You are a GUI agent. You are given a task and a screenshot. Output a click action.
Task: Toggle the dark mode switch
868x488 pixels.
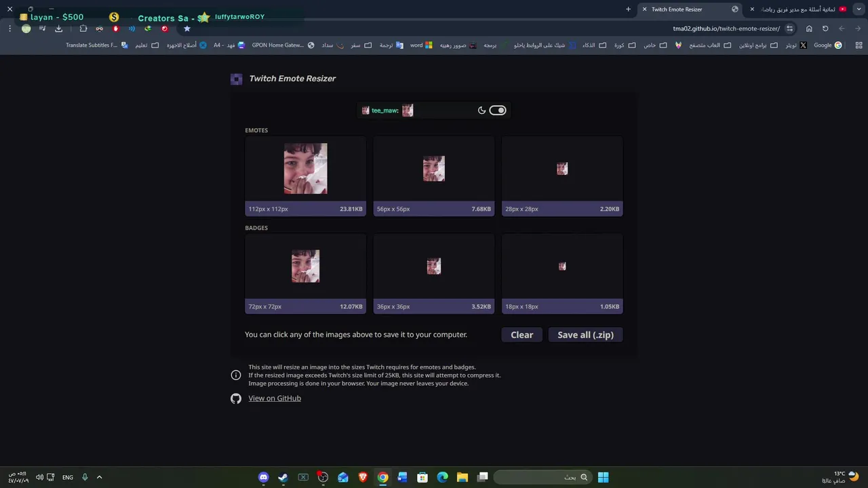tap(498, 110)
